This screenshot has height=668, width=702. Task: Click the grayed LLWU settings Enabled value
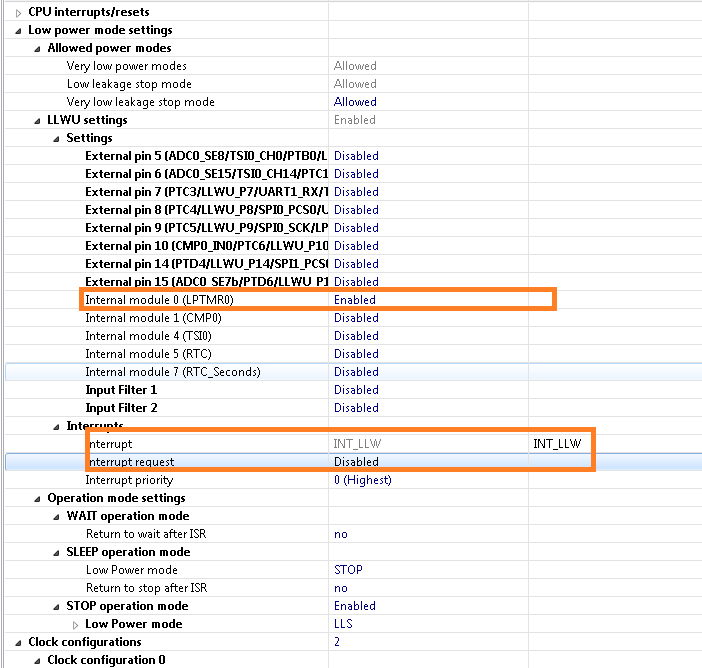[x=355, y=120]
